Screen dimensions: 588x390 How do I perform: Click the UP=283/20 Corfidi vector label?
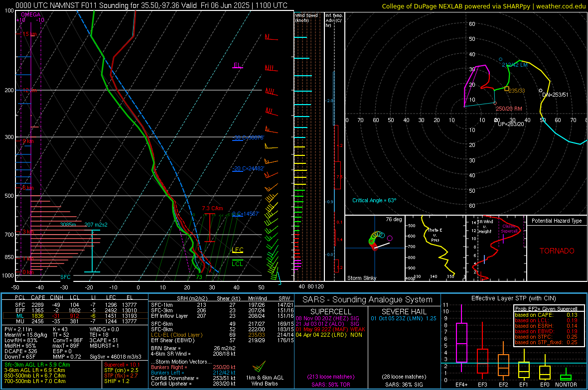(x=511, y=124)
